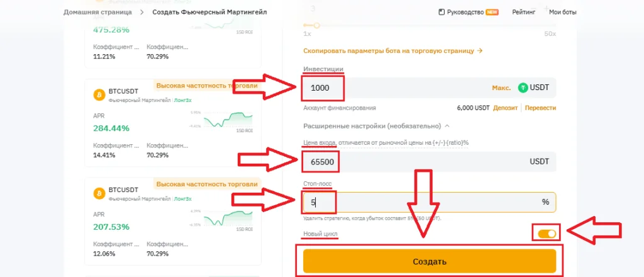Screen dimensions: 644x277
Task: Click the Инвестиции label
Action: pos(323,69)
